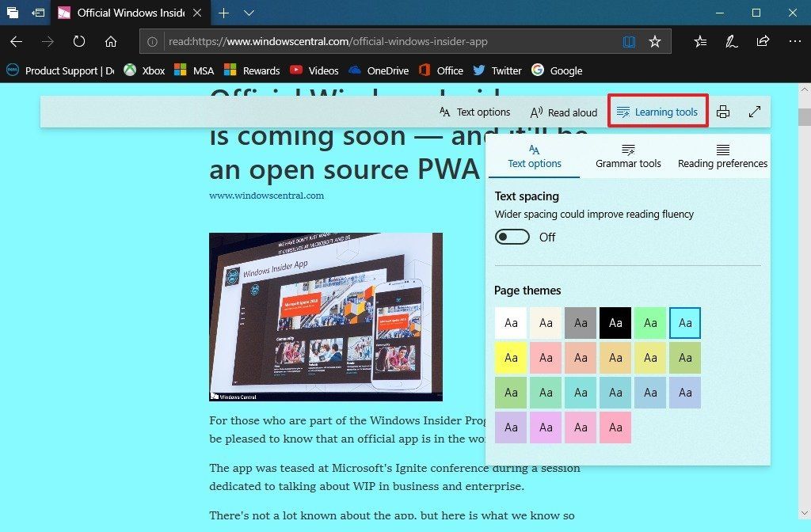Choose the periwinkle blue page theme in third row
811x532 pixels.
[x=685, y=393]
